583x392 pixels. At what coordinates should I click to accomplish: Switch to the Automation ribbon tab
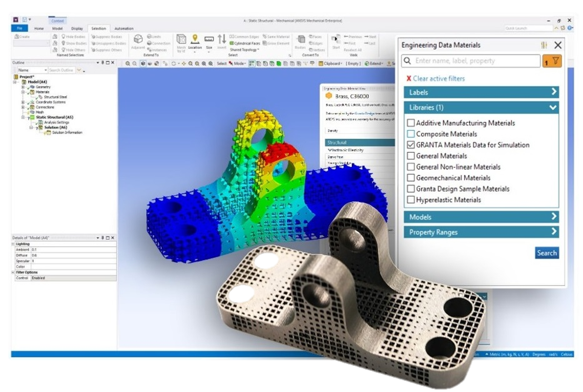coord(124,29)
